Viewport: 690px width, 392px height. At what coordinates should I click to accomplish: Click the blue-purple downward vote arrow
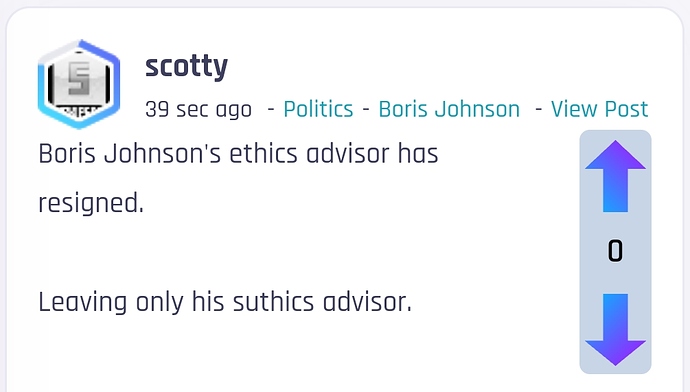coord(615,330)
